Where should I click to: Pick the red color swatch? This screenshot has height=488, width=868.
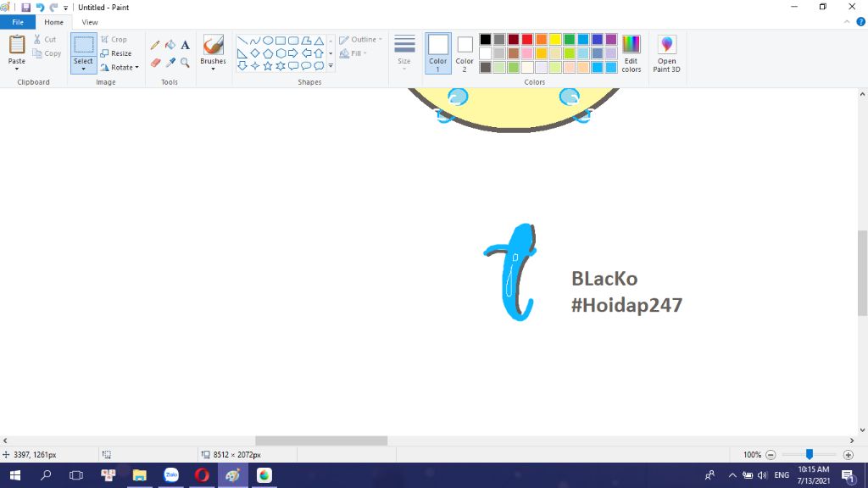click(x=527, y=39)
